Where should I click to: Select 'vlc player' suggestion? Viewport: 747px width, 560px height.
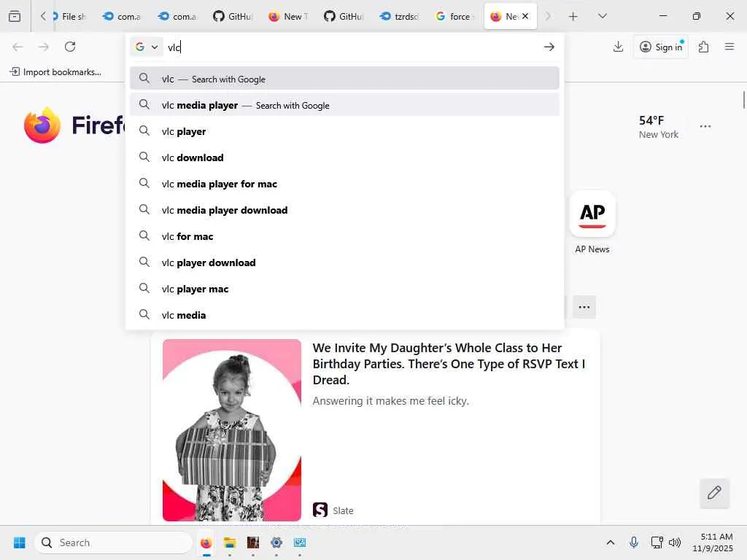[344, 131]
